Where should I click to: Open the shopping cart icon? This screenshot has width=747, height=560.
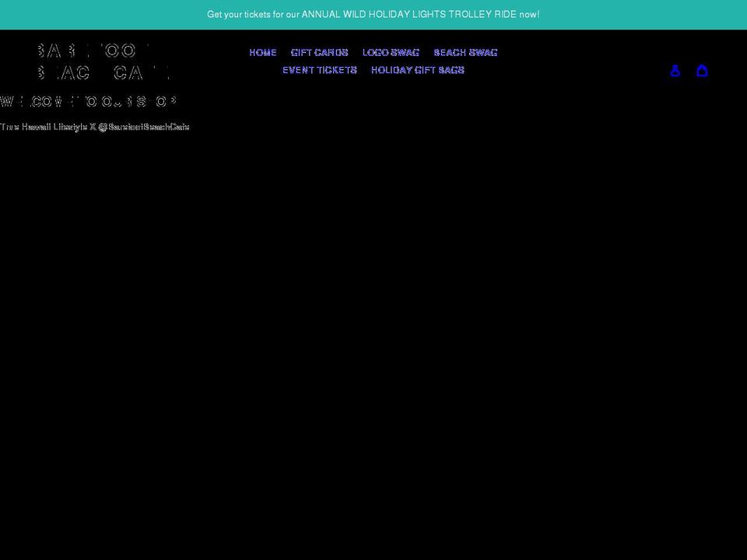[x=702, y=71]
